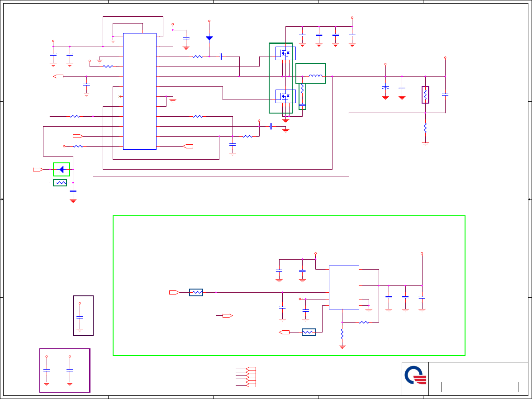This screenshot has height=399, width=532.
Task: Select the single capacitor in the dark boxed area
Action: [80, 317]
